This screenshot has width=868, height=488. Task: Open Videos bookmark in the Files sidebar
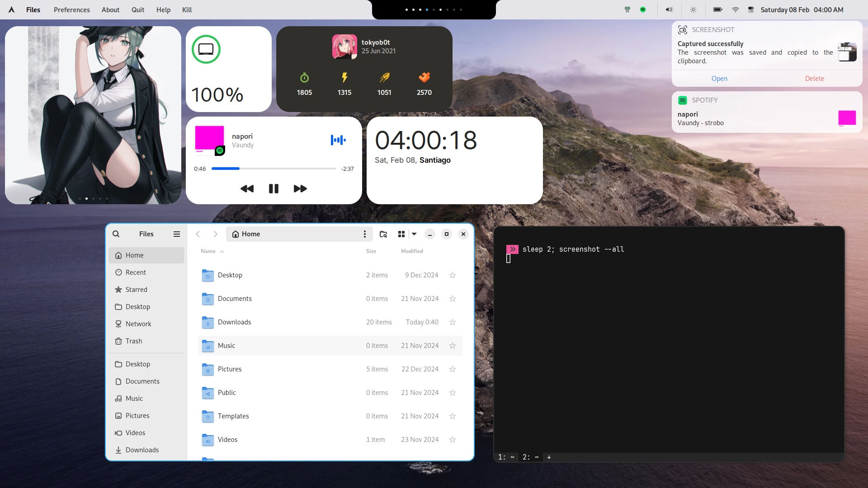coord(146,433)
